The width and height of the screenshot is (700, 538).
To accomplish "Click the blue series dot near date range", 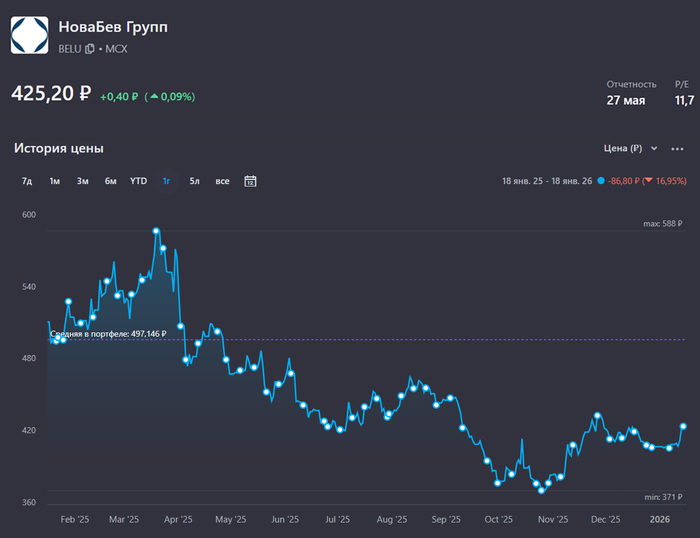I will coord(600,181).
